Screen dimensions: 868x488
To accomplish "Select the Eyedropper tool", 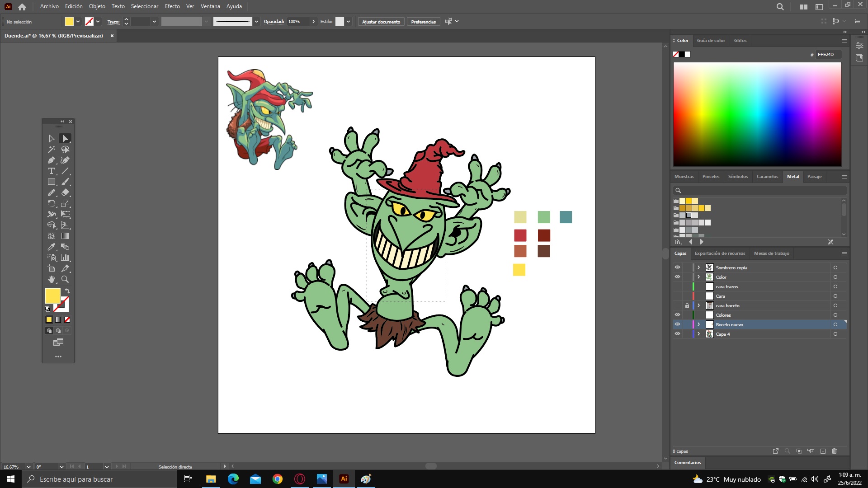I will tap(52, 247).
